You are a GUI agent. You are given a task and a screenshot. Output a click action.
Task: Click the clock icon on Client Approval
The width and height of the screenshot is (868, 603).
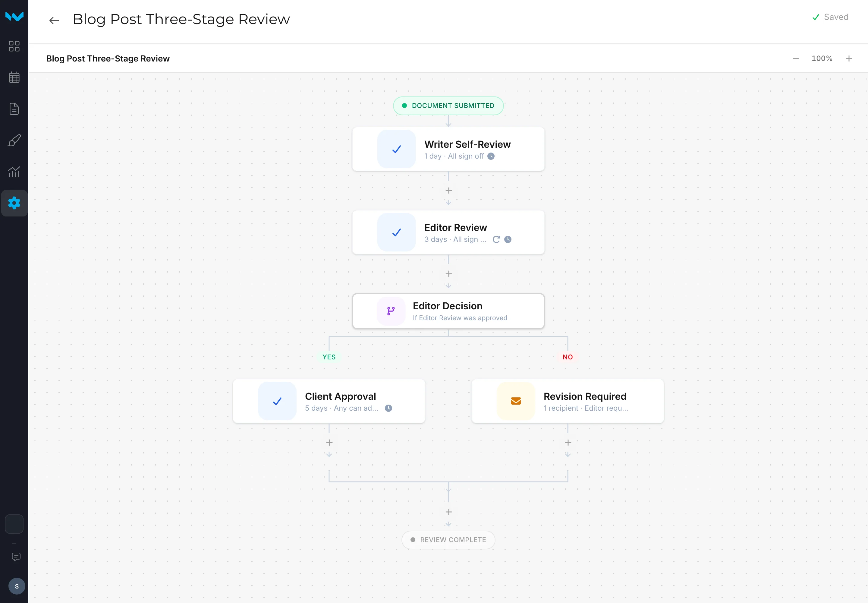tap(388, 408)
